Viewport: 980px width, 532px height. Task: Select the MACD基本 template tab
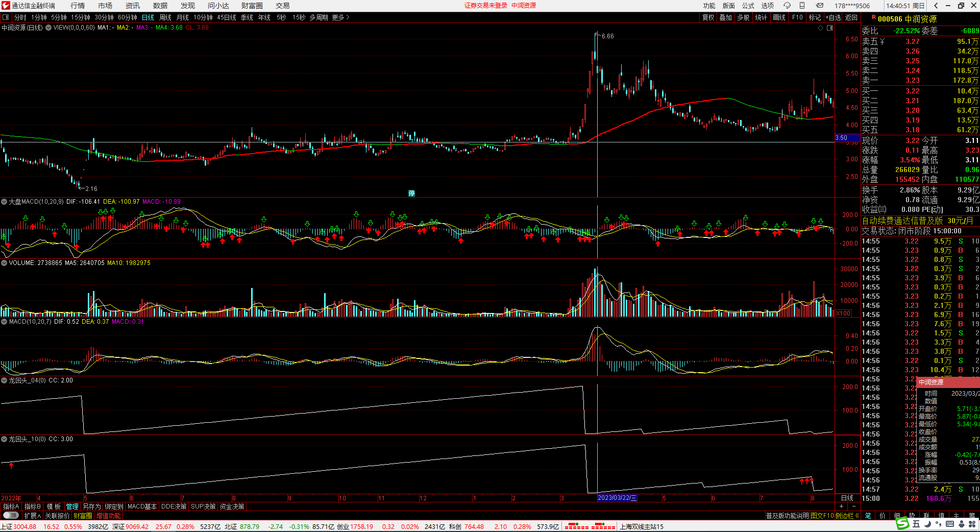[142, 506]
